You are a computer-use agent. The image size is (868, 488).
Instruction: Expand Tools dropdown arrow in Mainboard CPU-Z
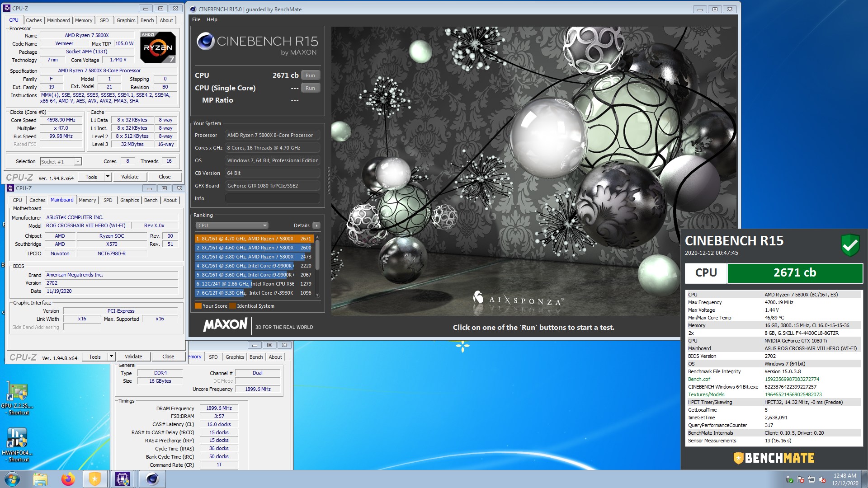[111, 357]
